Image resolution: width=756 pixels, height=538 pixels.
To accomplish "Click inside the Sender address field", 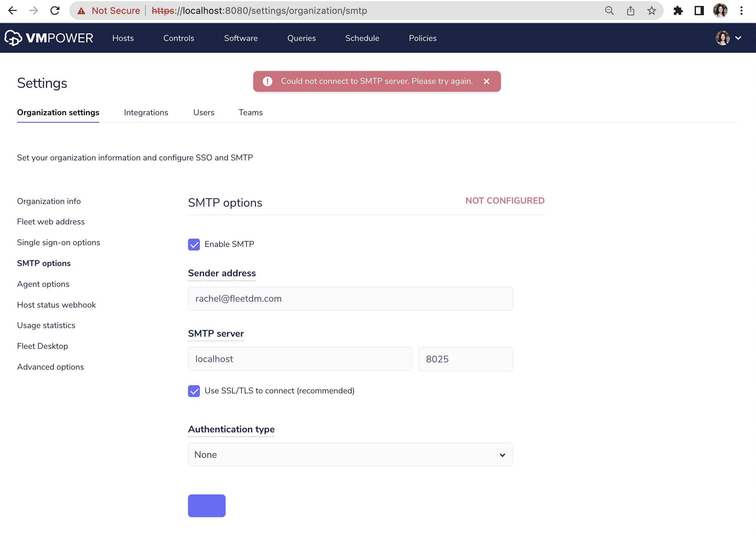I will coord(350,298).
